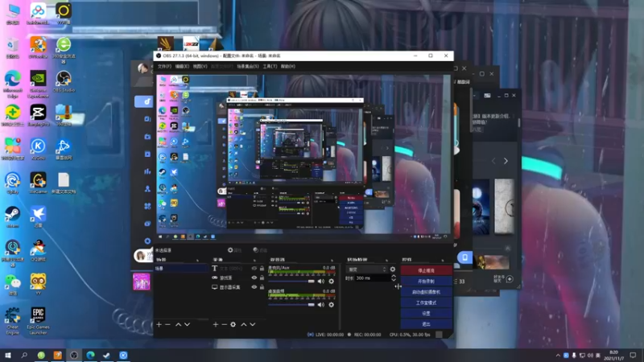Open 桌面音频 audio settings gear
Image resolution: width=644 pixels, height=362 pixels.
[x=331, y=305]
